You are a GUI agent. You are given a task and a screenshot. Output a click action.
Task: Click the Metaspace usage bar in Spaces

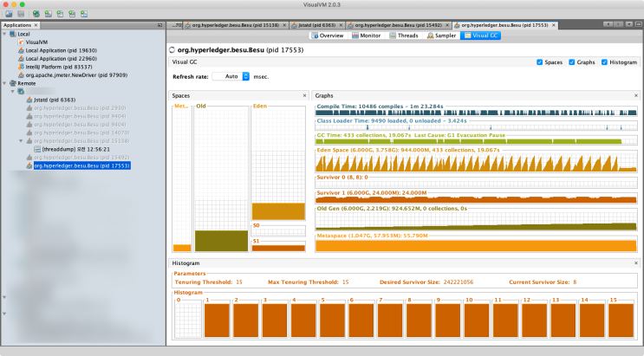[x=182, y=248]
